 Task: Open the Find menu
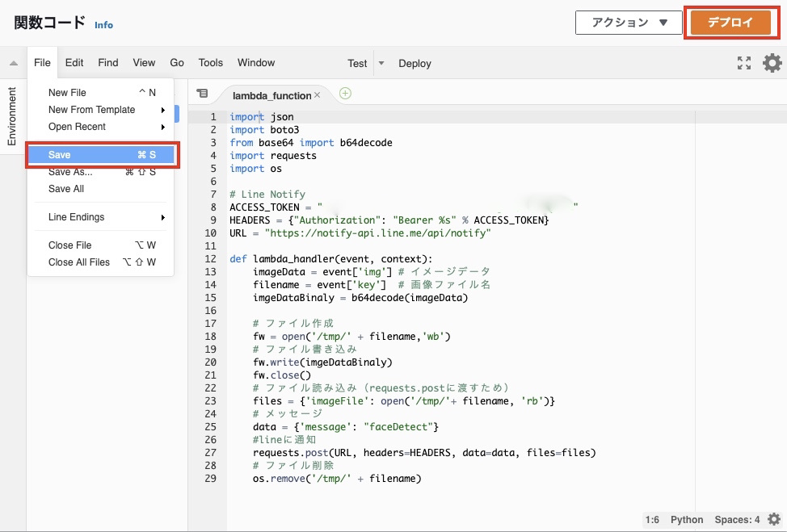[x=108, y=63]
